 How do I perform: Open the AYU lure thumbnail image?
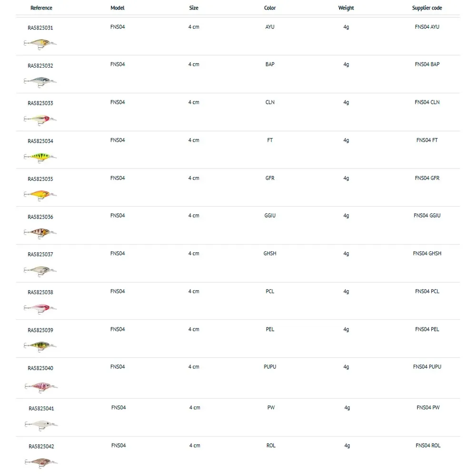[x=40, y=44]
